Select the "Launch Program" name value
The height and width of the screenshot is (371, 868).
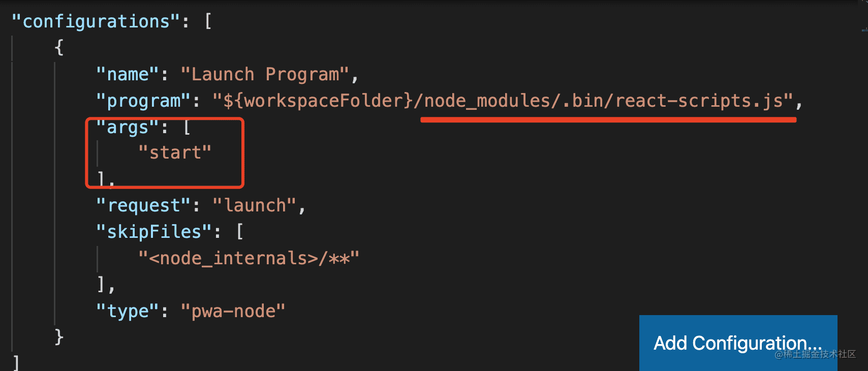click(265, 74)
